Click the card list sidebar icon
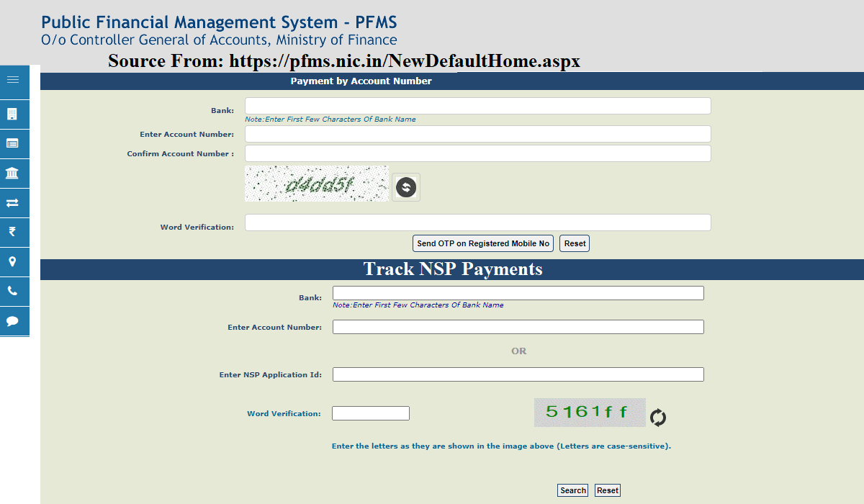This screenshot has width=864, height=504. point(12,143)
